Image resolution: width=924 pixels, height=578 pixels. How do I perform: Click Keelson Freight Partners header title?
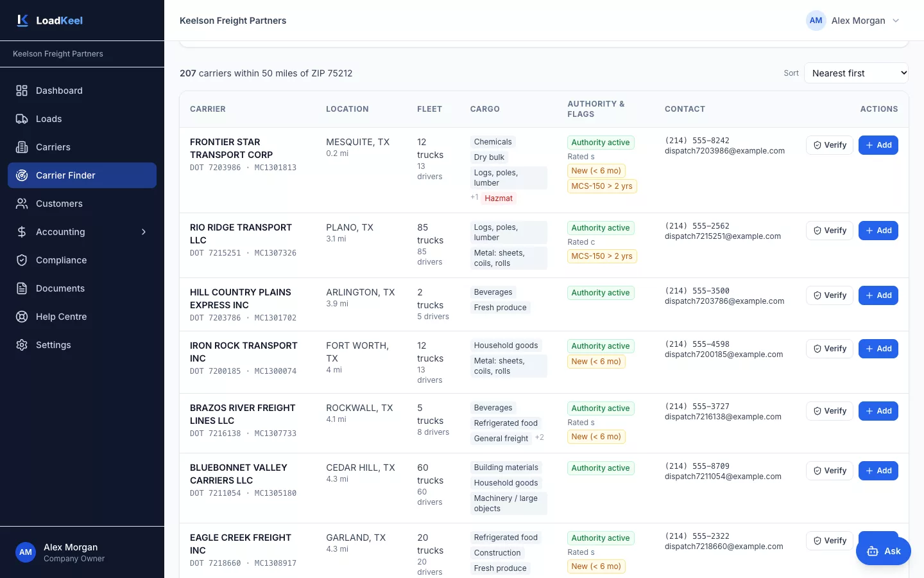click(x=233, y=21)
